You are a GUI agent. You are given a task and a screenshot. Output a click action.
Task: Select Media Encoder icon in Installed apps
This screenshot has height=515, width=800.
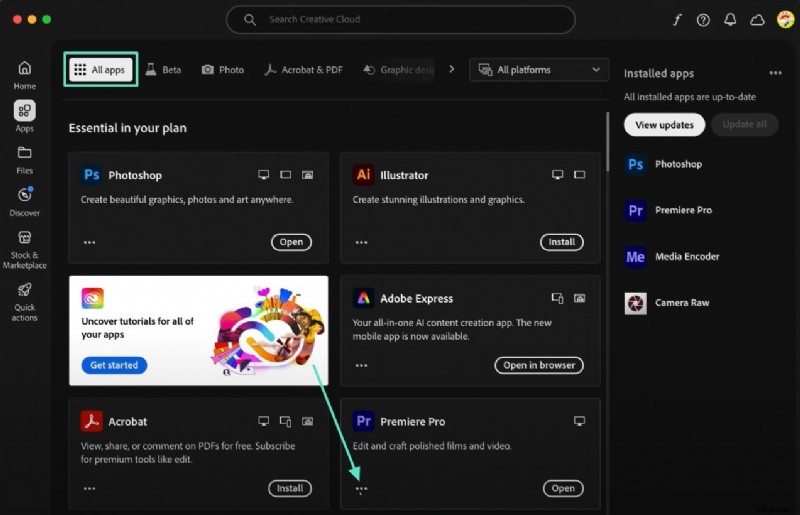click(636, 257)
